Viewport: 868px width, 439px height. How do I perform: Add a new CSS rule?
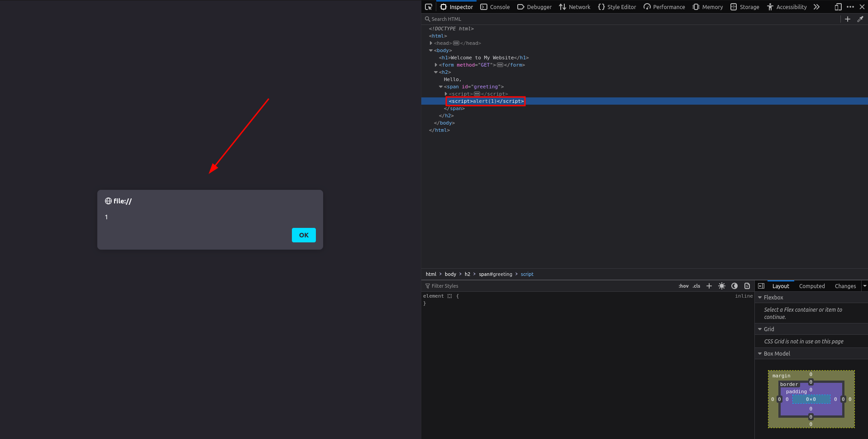(x=709, y=286)
